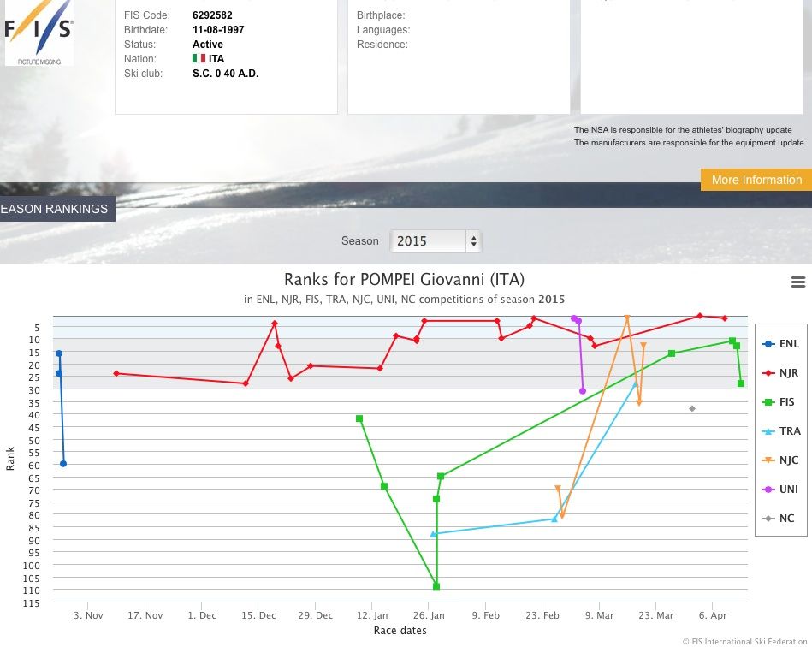Click the first red NJR point in mid November
Image resolution: width=812 pixels, height=647 pixels.
[116, 373]
